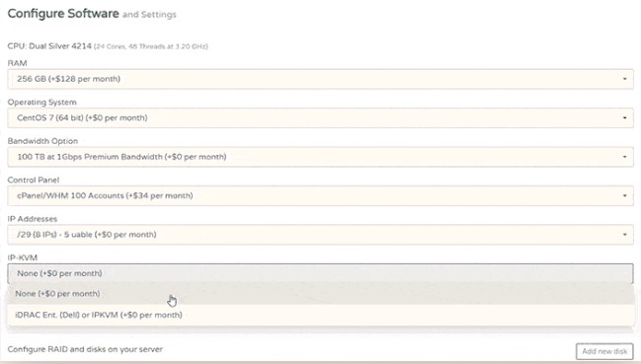Click Configure RAID and disks text

click(85, 350)
